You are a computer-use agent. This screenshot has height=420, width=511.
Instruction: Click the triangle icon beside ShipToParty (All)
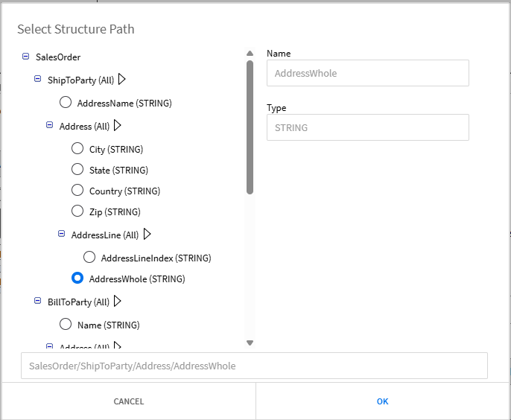point(122,79)
